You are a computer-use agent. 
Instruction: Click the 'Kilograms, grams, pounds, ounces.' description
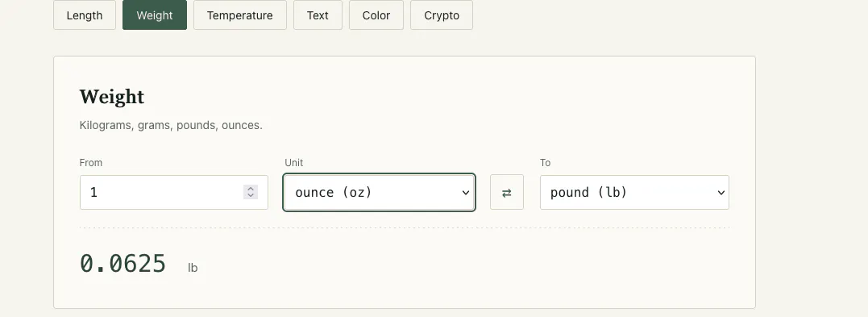coord(171,125)
